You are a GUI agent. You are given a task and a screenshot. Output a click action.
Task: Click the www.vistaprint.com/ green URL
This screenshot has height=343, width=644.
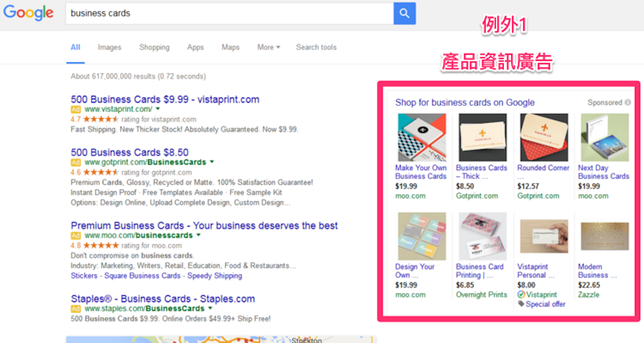(x=118, y=109)
